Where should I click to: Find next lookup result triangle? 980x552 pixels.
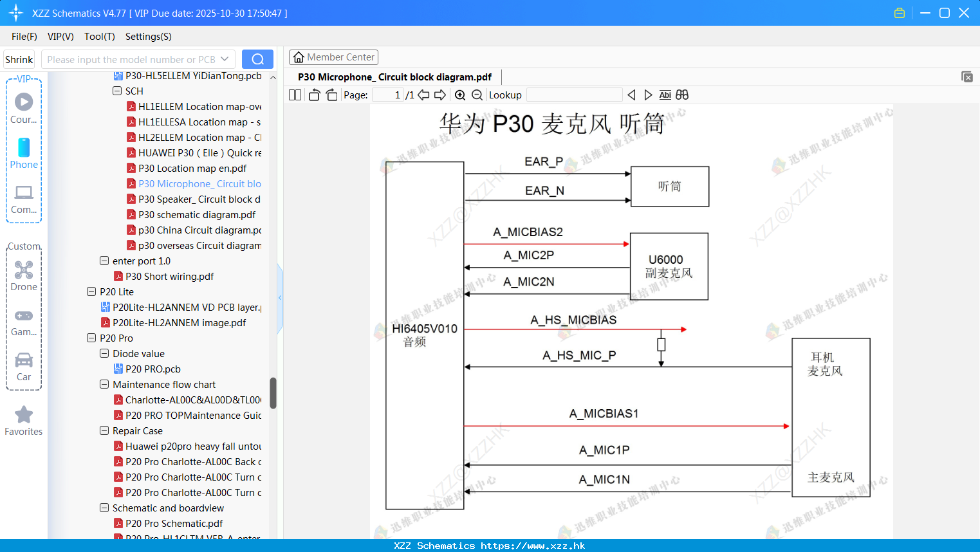648,95
